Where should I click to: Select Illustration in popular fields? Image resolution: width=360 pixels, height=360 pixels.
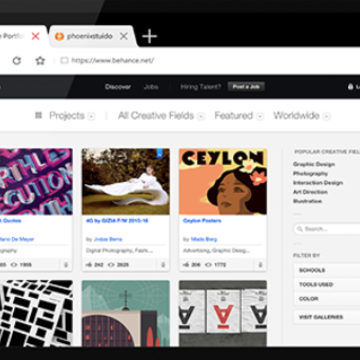click(x=307, y=201)
